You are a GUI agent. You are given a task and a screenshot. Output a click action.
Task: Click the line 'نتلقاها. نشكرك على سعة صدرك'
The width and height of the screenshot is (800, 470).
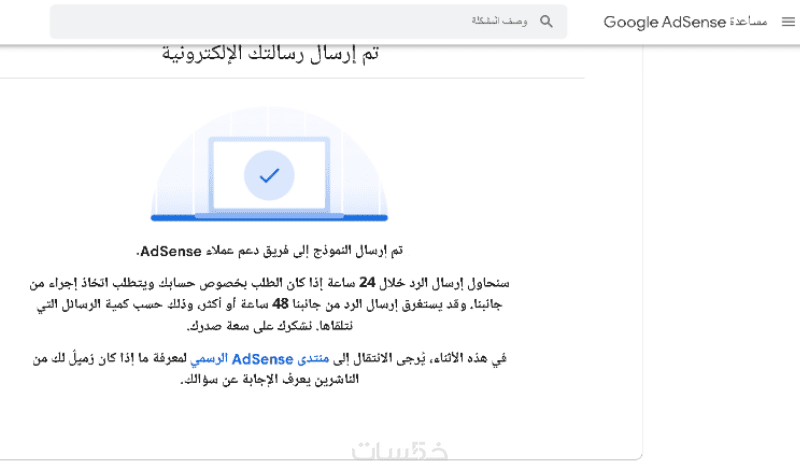pos(269,326)
